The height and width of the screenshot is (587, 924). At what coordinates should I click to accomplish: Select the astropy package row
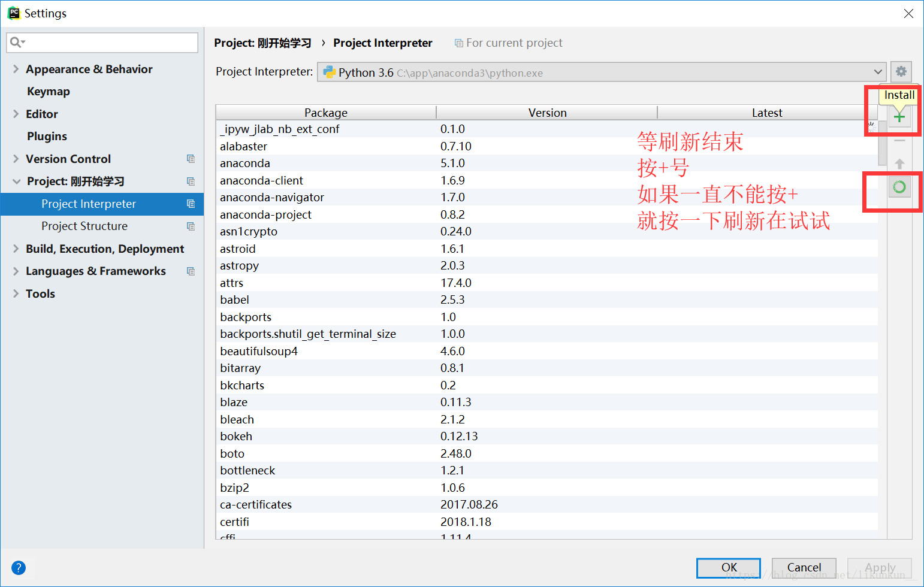point(546,265)
